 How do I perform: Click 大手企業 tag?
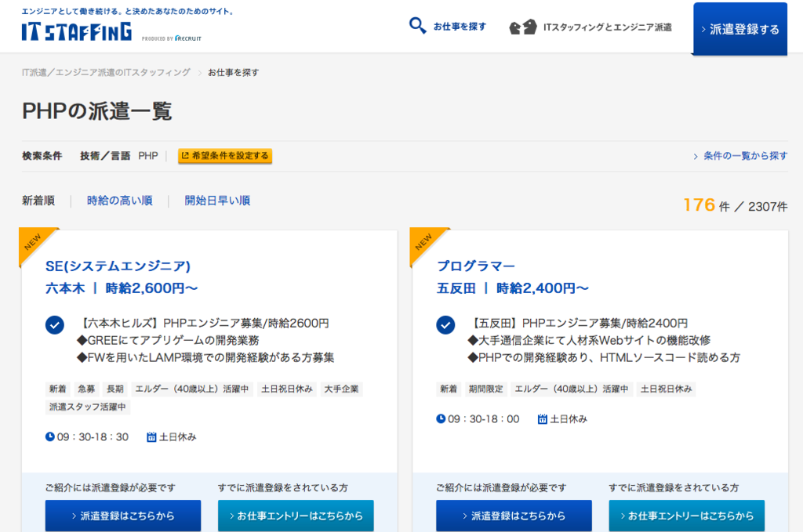(x=342, y=389)
